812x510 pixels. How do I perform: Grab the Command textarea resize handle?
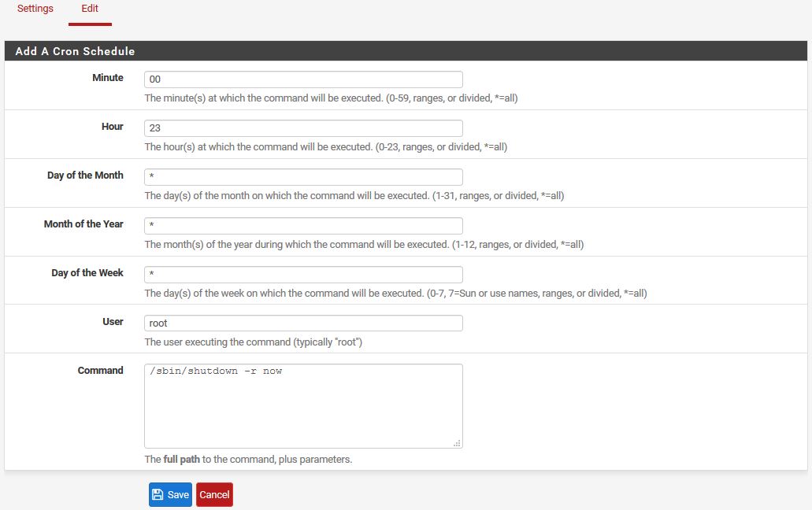coord(457,443)
